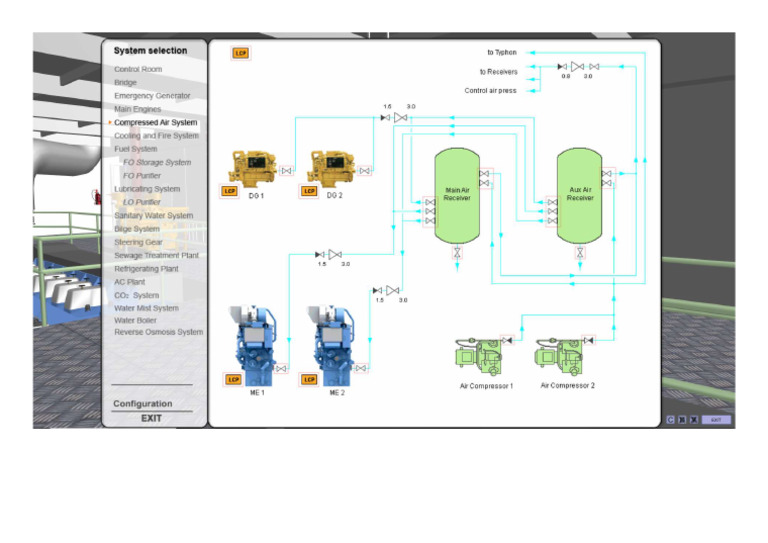Open Water Boiler system
This screenshot has width=768, height=543.
pos(135,320)
